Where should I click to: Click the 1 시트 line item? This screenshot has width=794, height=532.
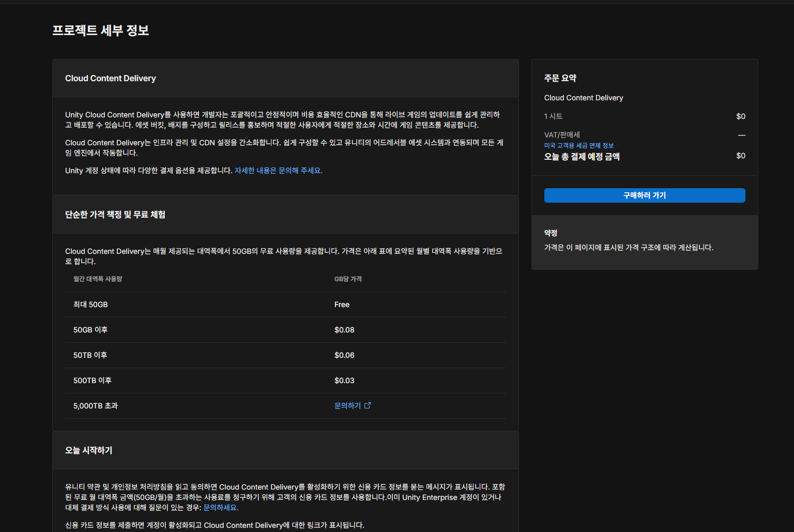click(x=553, y=116)
